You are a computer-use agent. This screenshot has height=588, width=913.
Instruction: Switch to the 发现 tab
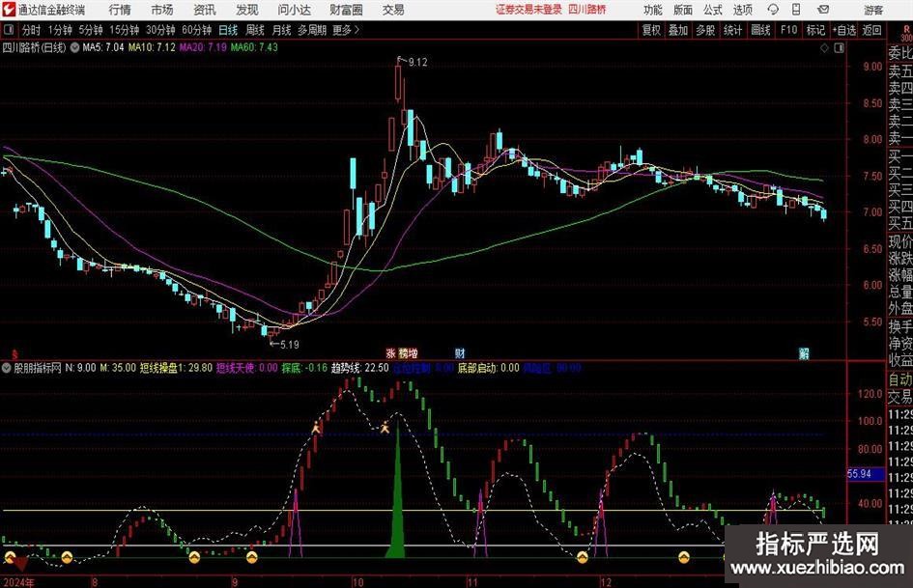(x=247, y=10)
